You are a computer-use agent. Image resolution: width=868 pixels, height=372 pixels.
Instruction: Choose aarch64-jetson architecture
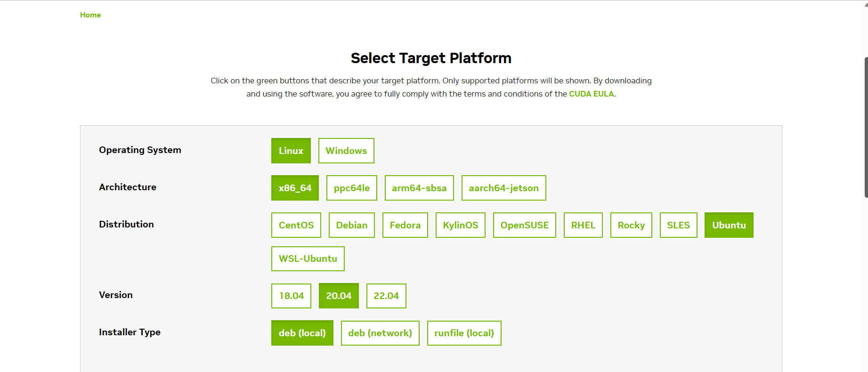click(x=503, y=188)
